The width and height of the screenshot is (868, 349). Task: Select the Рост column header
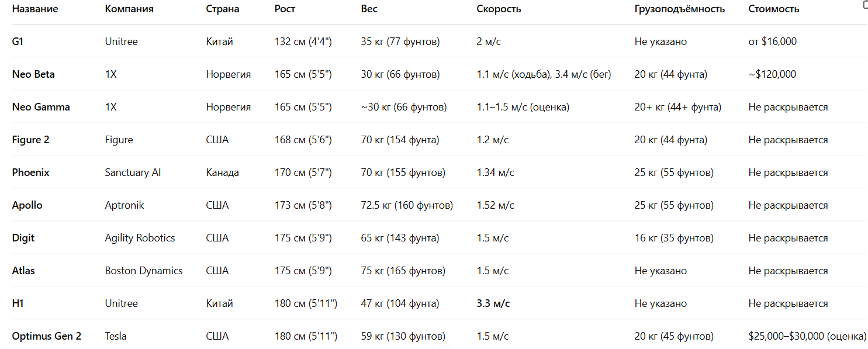click(x=285, y=9)
